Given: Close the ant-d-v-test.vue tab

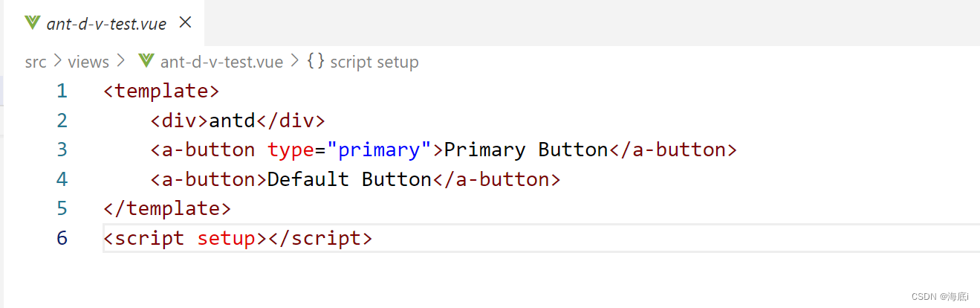Looking at the screenshot, I should pos(186,23).
